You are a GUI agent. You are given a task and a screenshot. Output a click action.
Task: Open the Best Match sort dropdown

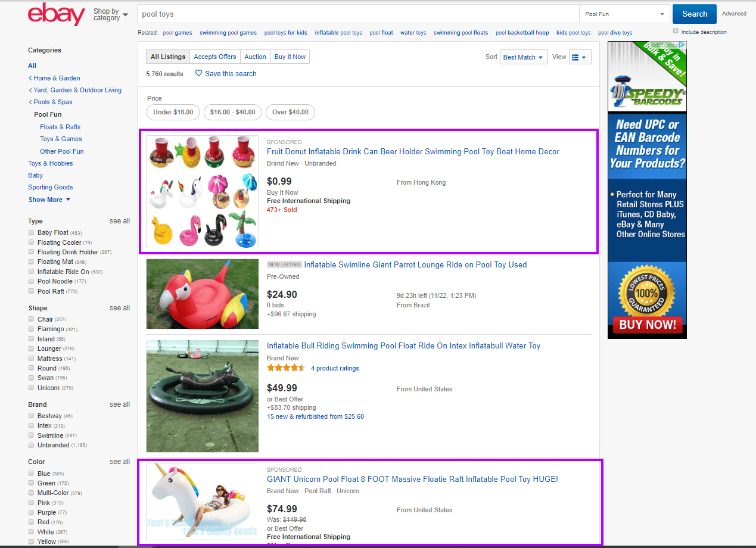coord(523,57)
